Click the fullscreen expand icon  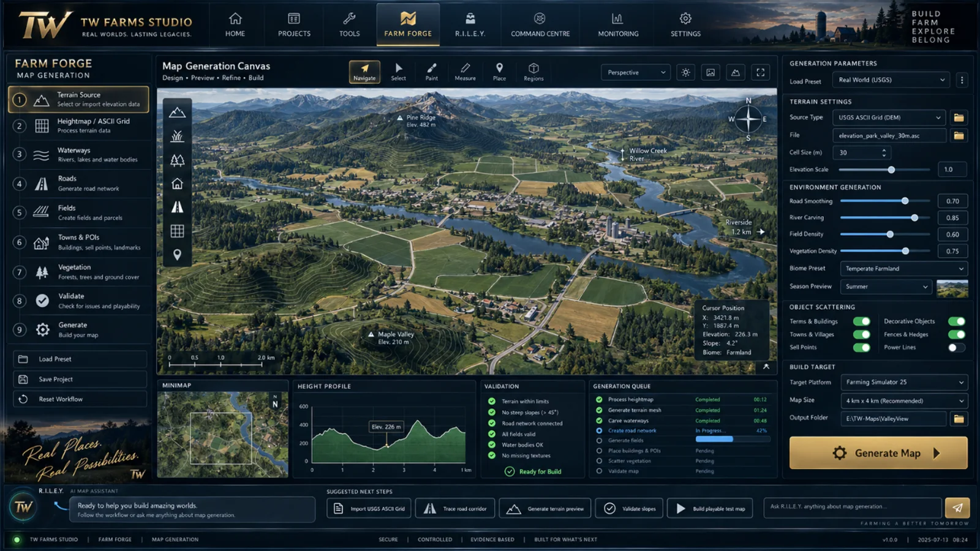[x=760, y=72]
